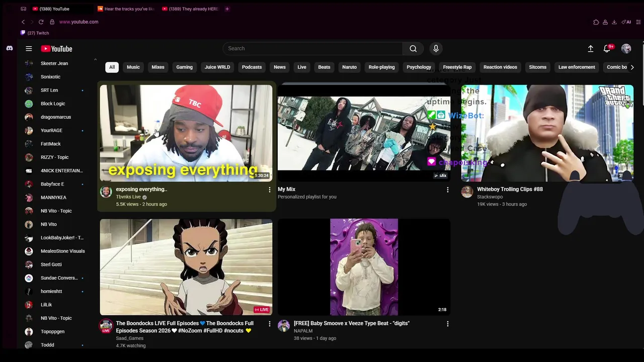Select the Reaction videos chip
Image resolution: width=644 pixels, height=362 pixels.
(500, 67)
